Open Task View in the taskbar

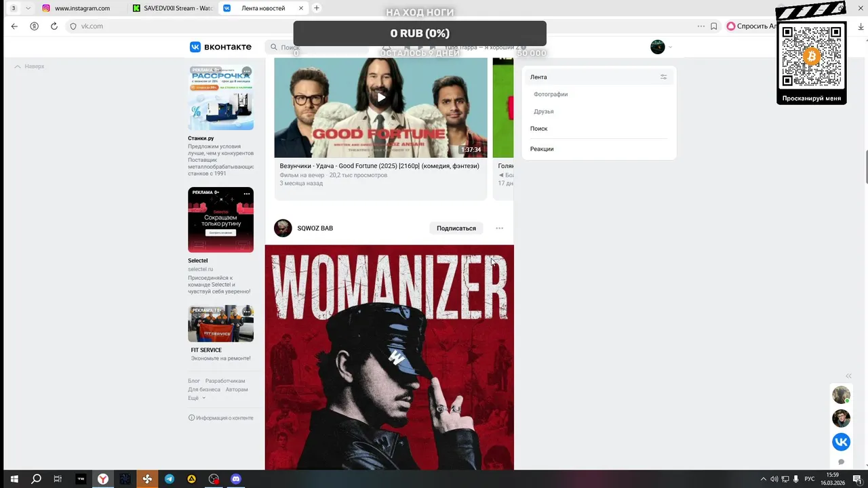pyautogui.click(x=58, y=479)
